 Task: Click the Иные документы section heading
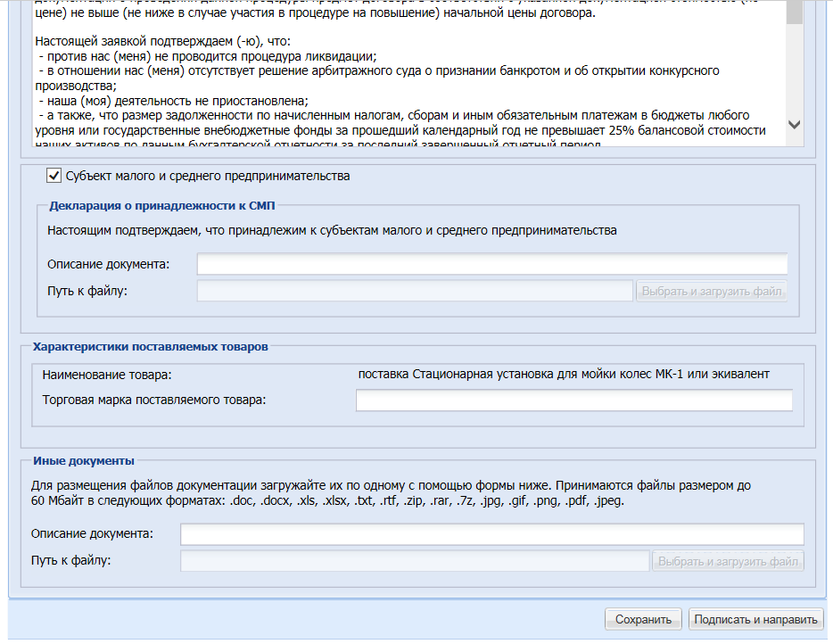click(x=84, y=460)
